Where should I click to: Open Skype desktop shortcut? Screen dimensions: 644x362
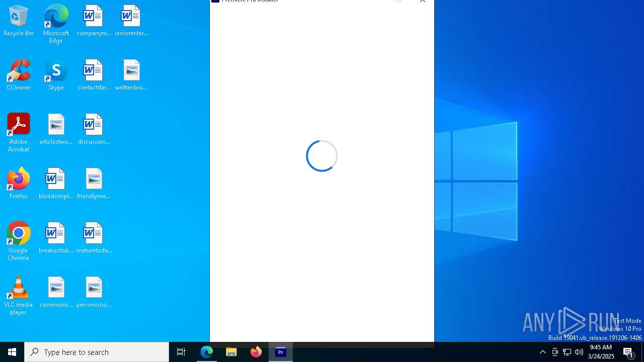click(56, 75)
